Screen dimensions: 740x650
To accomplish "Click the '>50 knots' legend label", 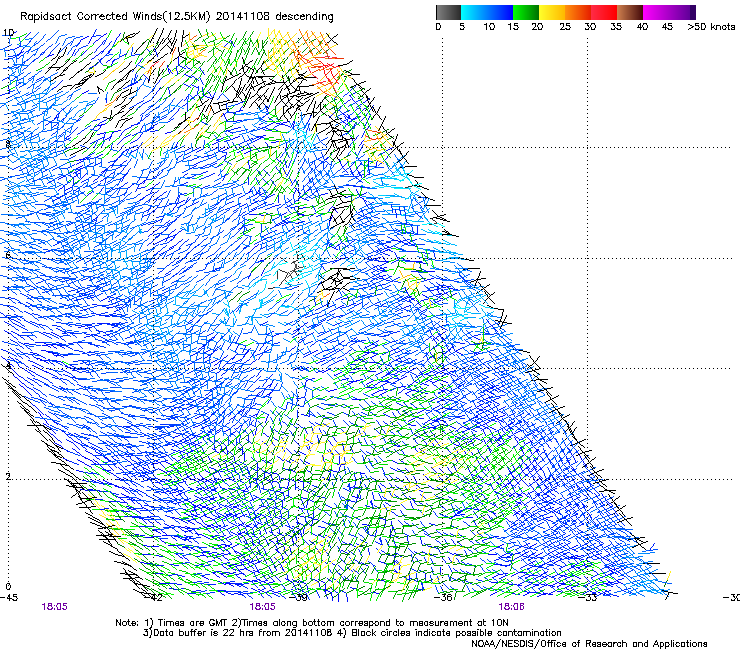I will pyautogui.click(x=711, y=27).
